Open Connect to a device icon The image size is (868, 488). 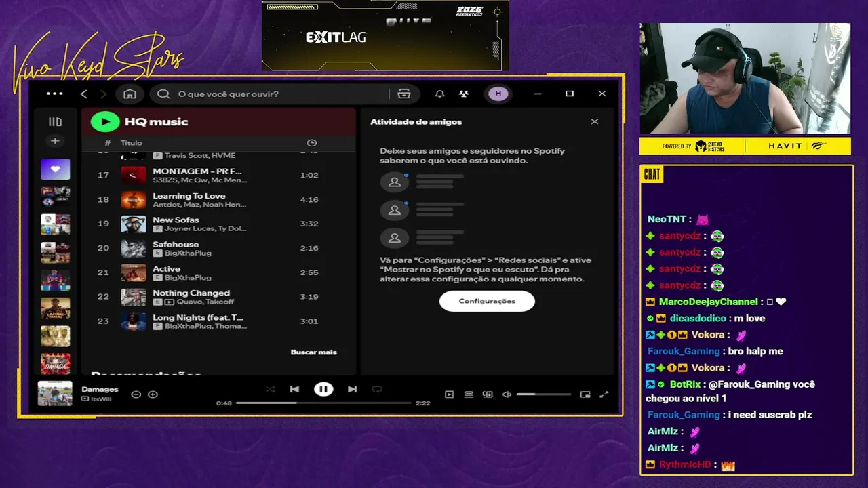(488, 394)
